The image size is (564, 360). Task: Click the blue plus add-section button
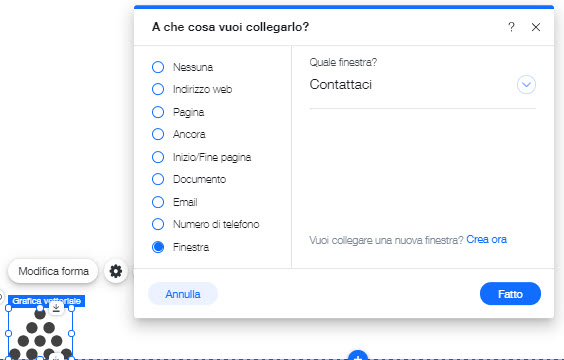click(x=358, y=356)
